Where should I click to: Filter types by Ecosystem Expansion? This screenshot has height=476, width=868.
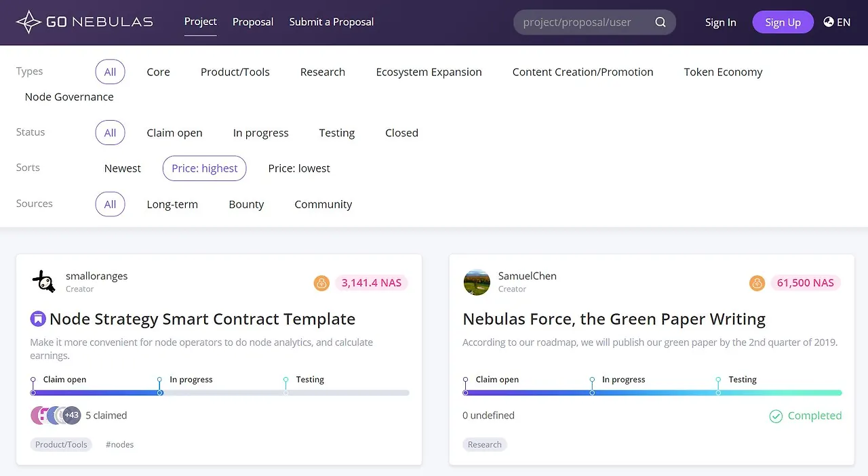coord(429,72)
